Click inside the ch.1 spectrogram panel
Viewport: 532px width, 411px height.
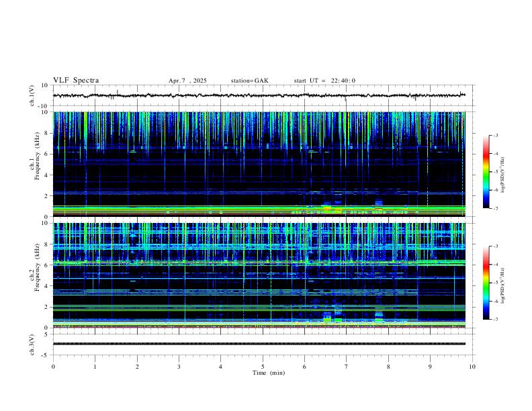tap(259, 164)
